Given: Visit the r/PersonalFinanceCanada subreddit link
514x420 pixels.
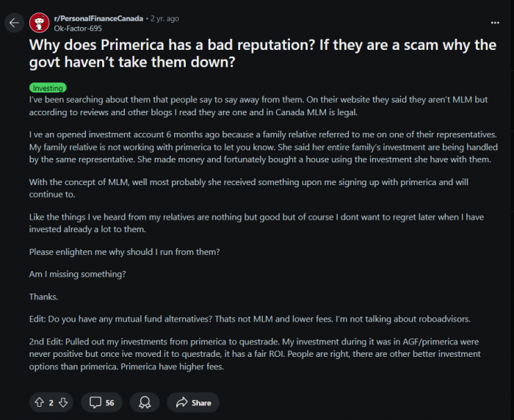Looking at the screenshot, I should [98, 18].
